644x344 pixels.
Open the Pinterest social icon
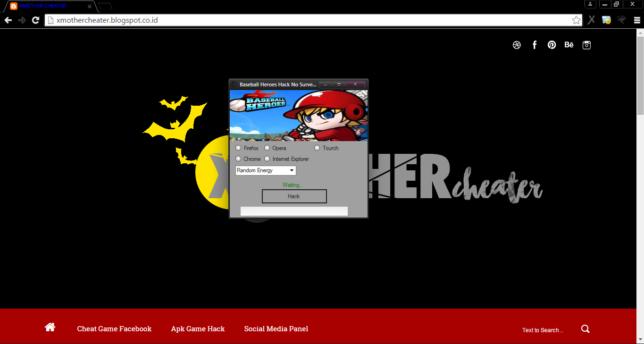[552, 45]
